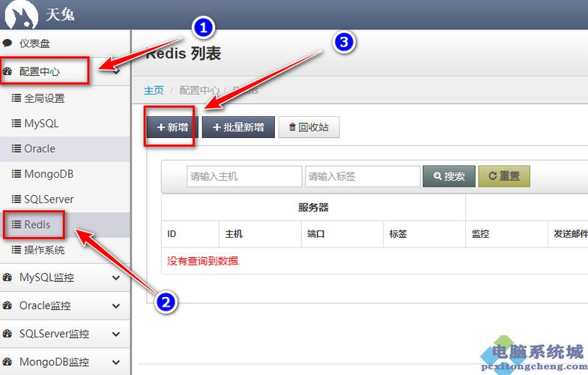Click the 仪表盘 speech bubble icon
Image resolution: width=588 pixels, height=375 pixels.
7,43
